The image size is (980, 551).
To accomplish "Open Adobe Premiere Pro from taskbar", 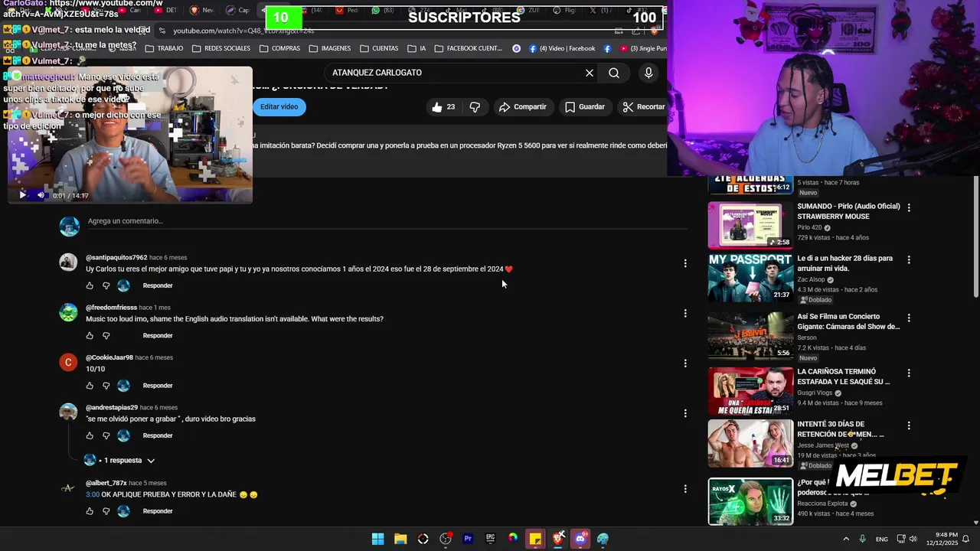I will [468, 539].
